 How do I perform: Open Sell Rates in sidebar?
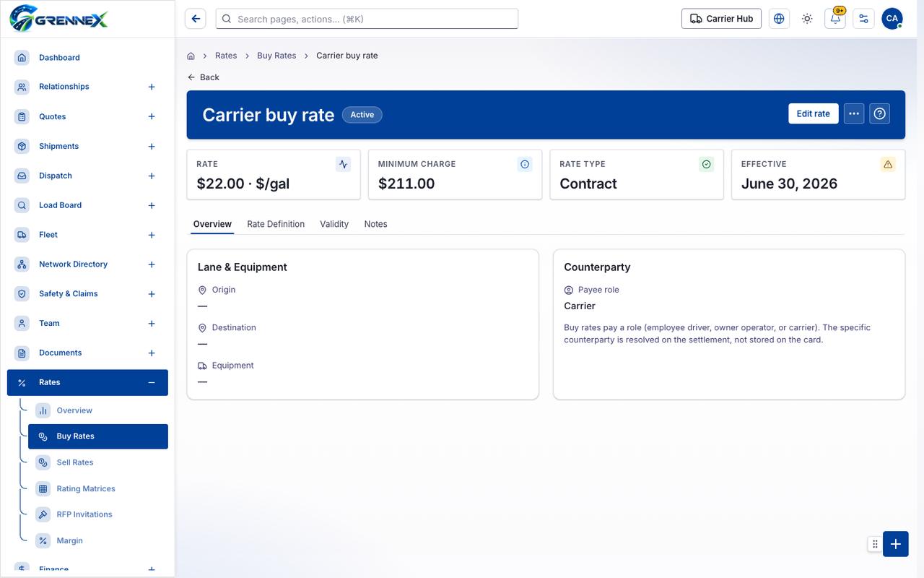(98, 462)
